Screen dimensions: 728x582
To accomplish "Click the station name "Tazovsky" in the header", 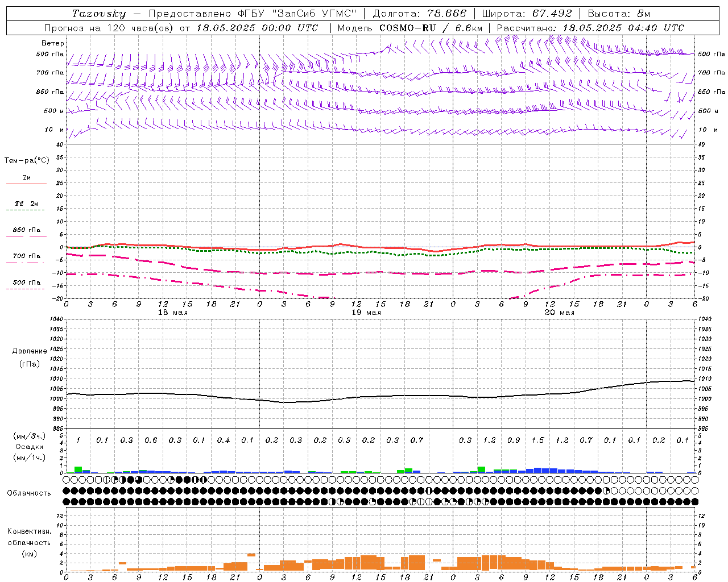I will (99, 14).
